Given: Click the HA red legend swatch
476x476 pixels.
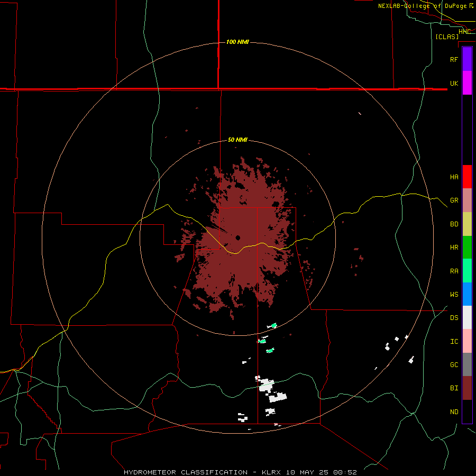Looking at the screenshot, I should click(x=467, y=177).
